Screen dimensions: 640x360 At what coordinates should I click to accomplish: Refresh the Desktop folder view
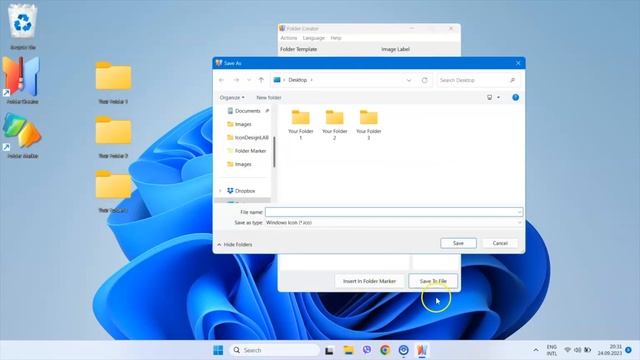click(424, 80)
